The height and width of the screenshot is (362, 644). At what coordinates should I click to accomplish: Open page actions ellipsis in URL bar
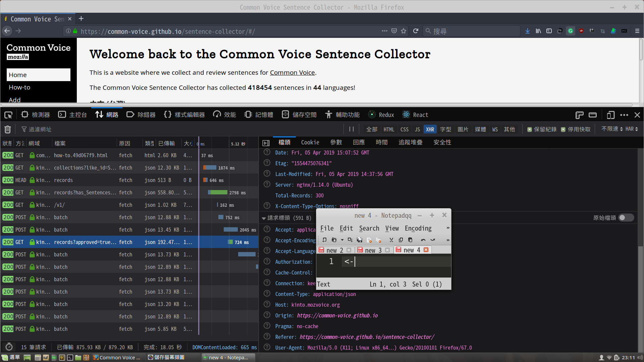[385, 31]
